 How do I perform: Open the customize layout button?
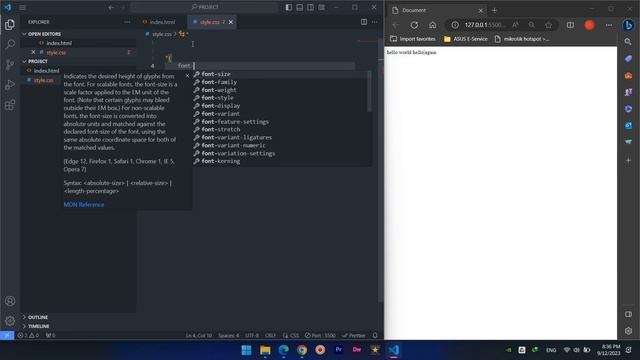click(322, 7)
